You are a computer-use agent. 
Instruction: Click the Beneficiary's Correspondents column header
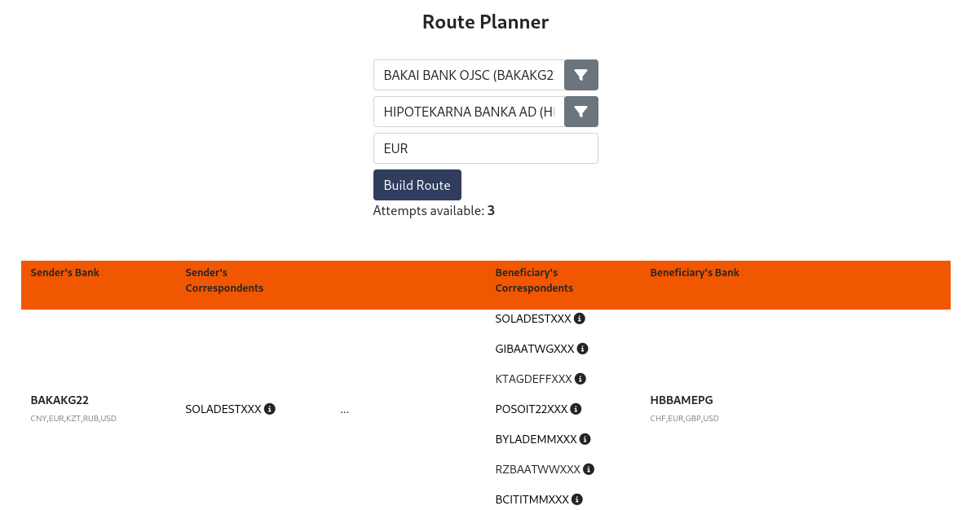click(x=534, y=280)
